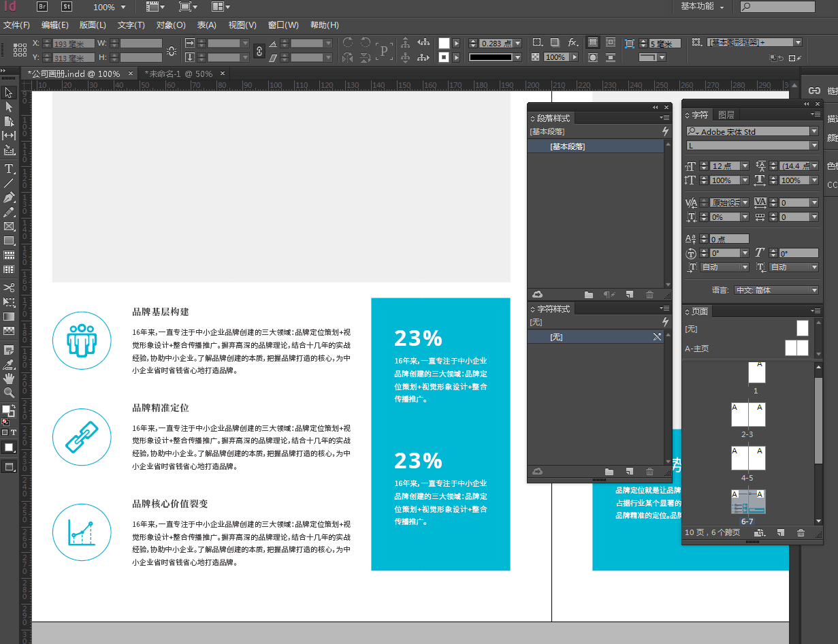Toggle screen mode at toolbox bottom

coord(9,467)
